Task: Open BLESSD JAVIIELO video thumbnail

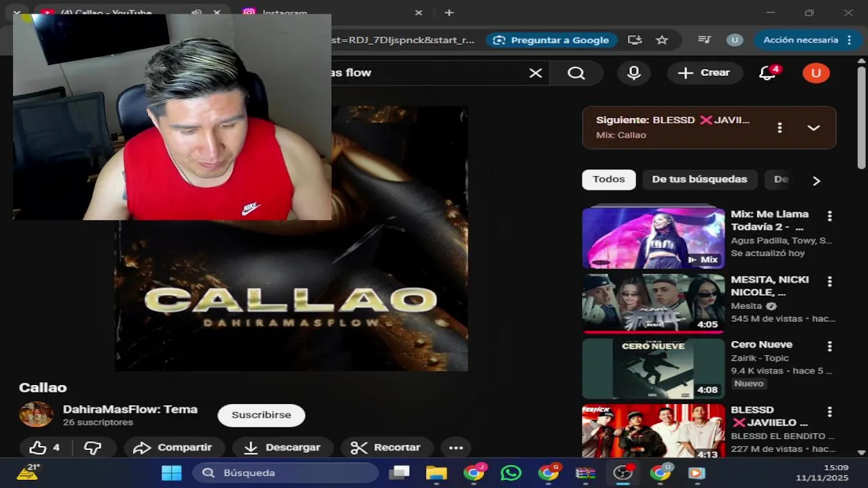Action: [x=653, y=431]
